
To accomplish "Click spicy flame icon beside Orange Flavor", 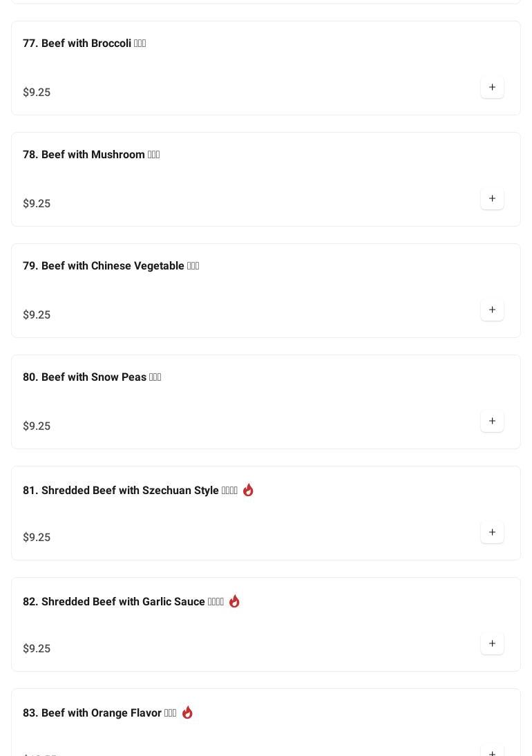I will (x=187, y=712).
